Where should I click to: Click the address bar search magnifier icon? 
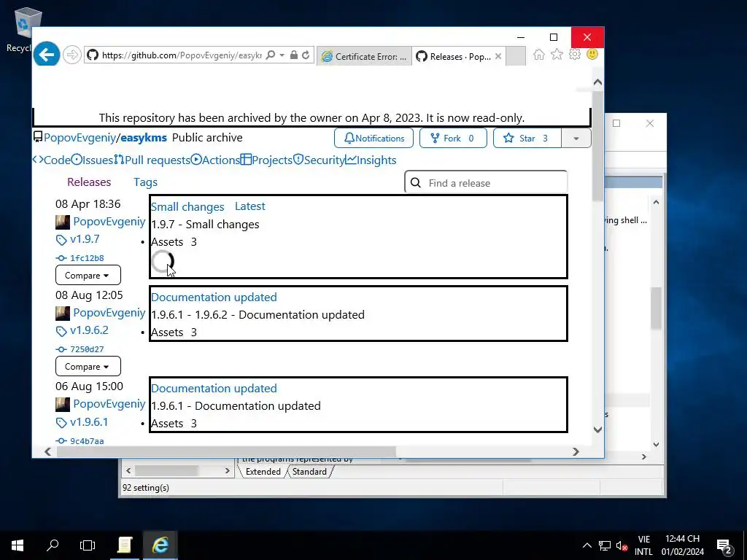[270, 55]
